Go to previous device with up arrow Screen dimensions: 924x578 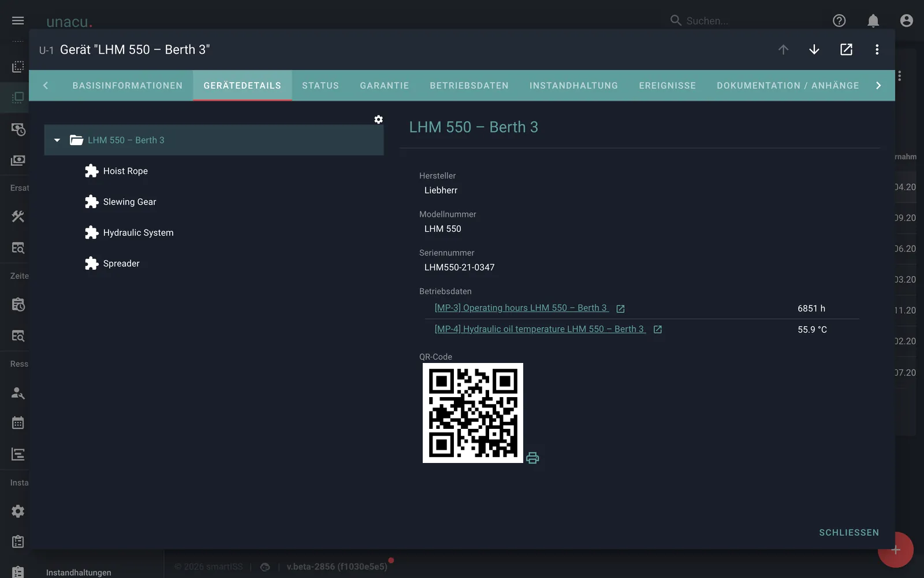783,50
